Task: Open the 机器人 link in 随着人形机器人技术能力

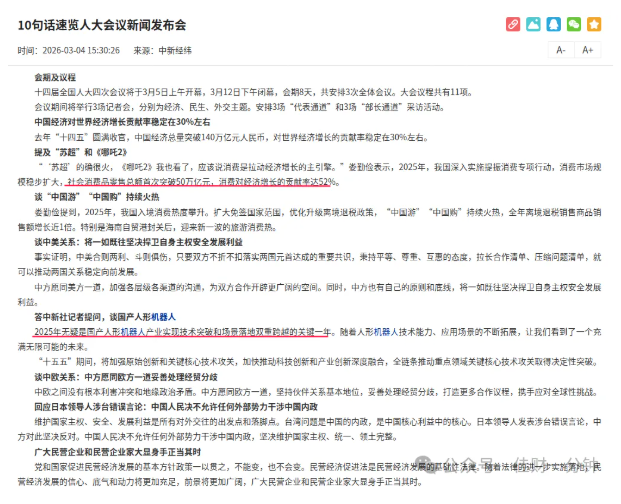Action: (x=386, y=332)
